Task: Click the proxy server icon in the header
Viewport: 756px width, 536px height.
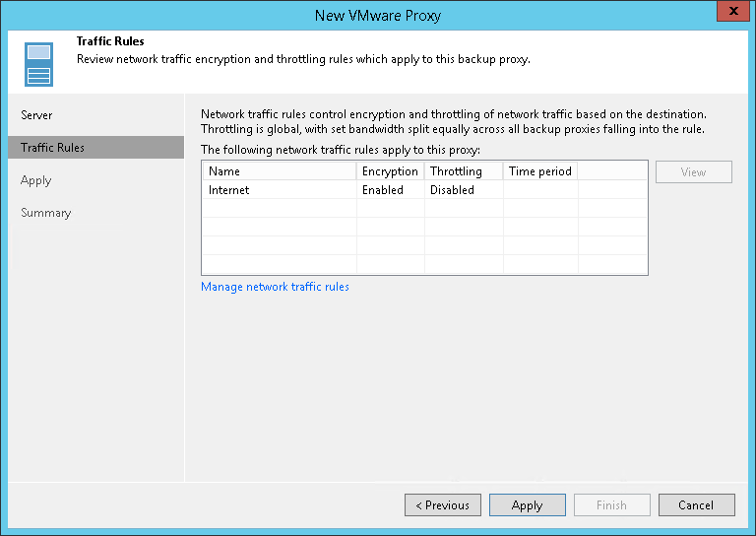Action: pyautogui.click(x=38, y=64)
